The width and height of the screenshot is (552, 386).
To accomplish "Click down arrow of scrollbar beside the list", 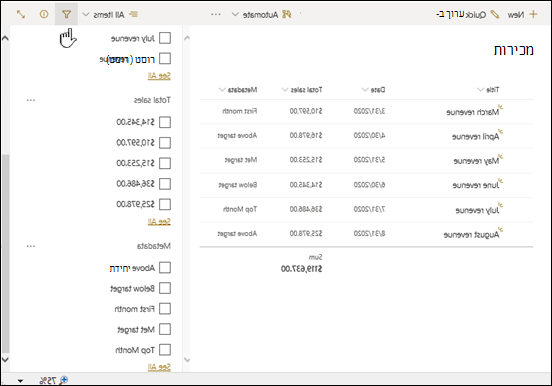I will tap(187, 360).
